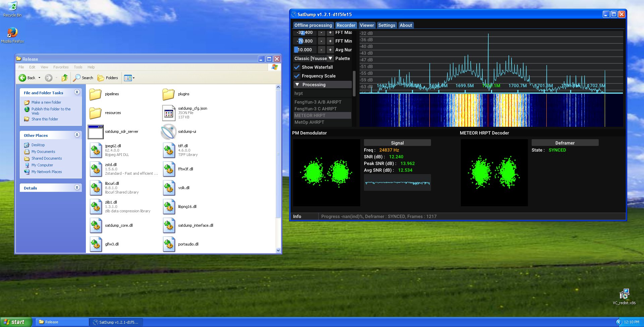Open My Network Places link
This screenshot has width=644, height=327.
click(47, 172)
